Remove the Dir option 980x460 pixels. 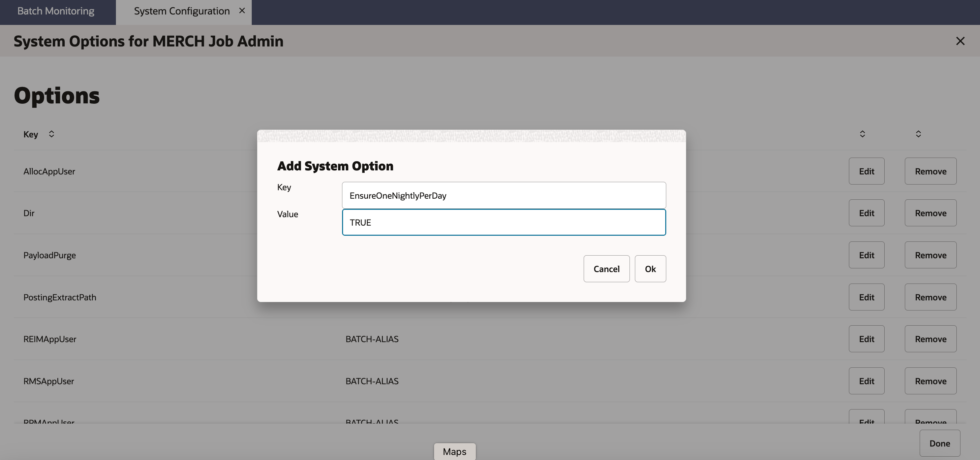pos(930,213)
